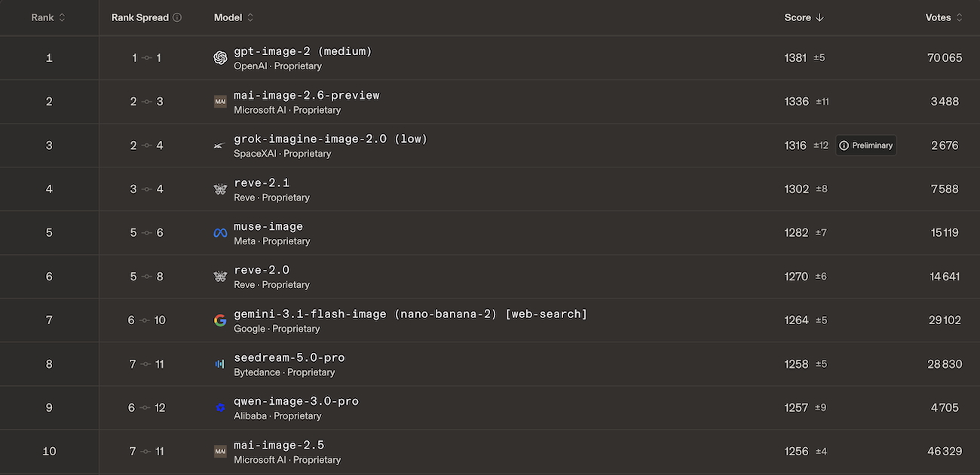Click the OpenAI logo beside gpt-image-2
This screenshot has width=980, height=475.
[220, 58]
